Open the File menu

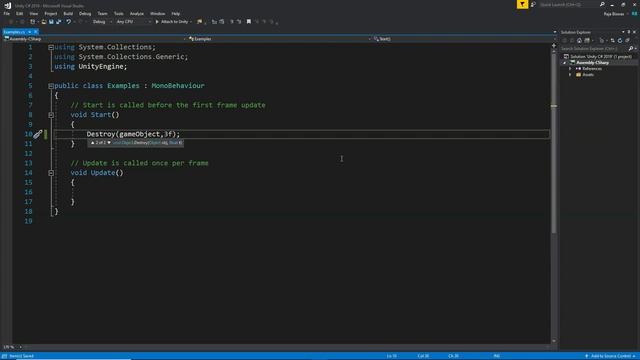(7, 13)
